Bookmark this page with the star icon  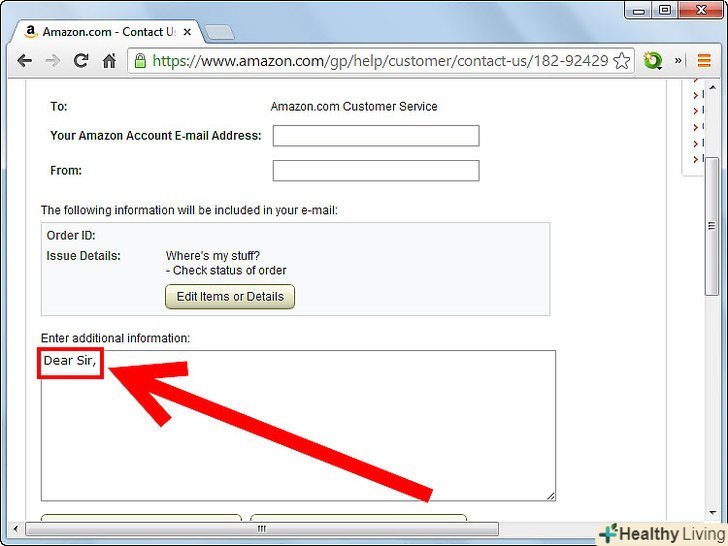622,61
